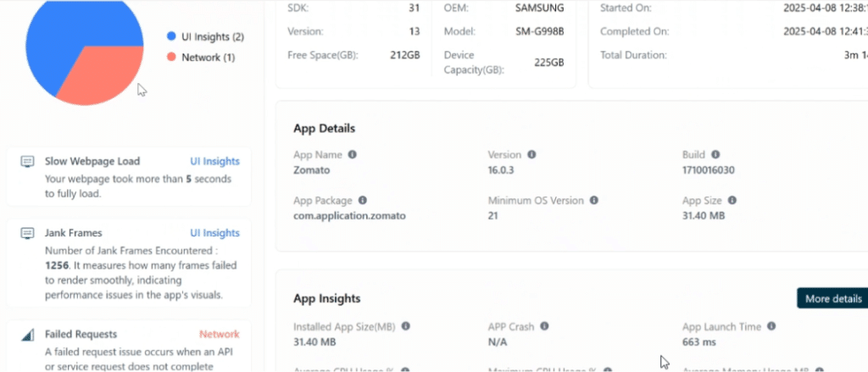Click the Started On label
Image resolution: width=868 pixels, height=372 pixels.
(x=626, y=8)
